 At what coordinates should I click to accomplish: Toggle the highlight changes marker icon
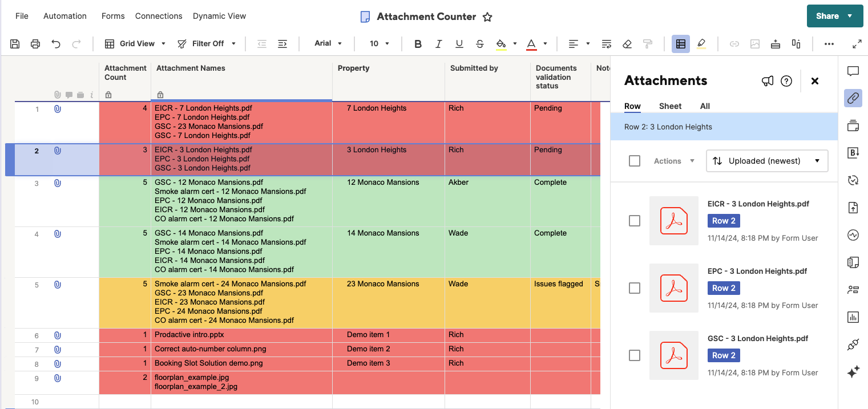701,43
